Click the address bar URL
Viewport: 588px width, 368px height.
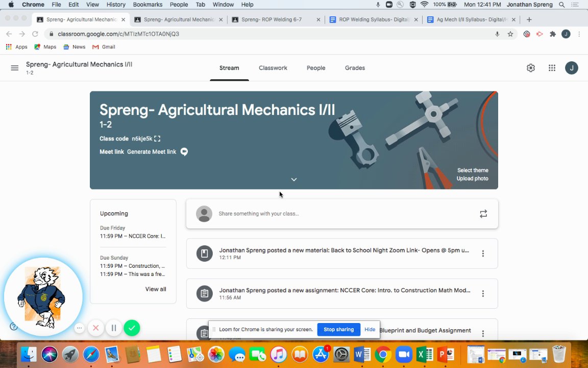coord(118,34)
